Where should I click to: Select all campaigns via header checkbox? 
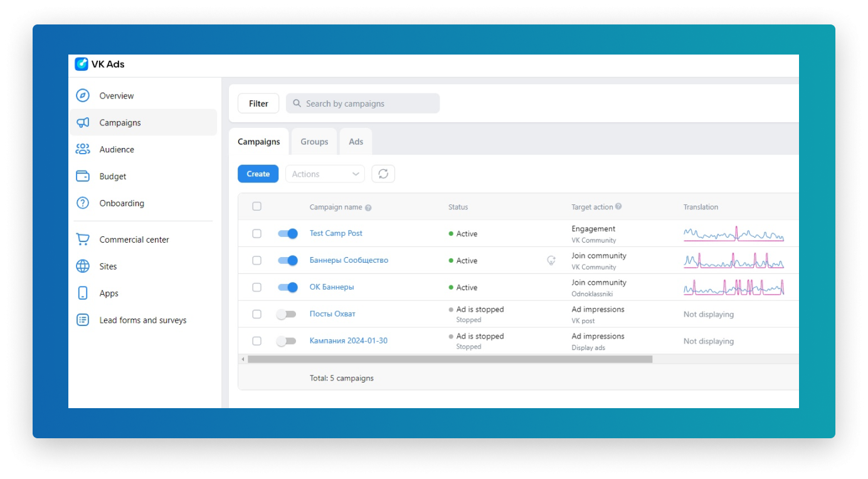[x=257, y=206]
